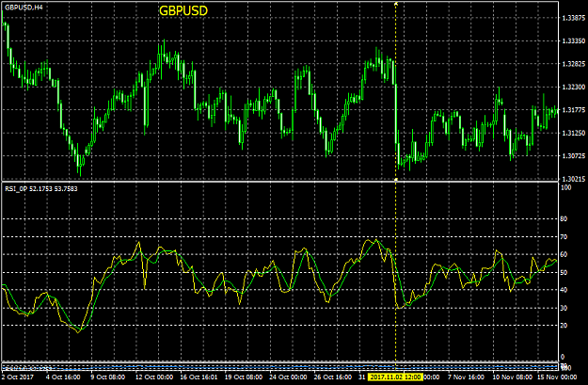
Task: Click the 24 Oct 00:00 time label
Action: (x=288, y=377)
